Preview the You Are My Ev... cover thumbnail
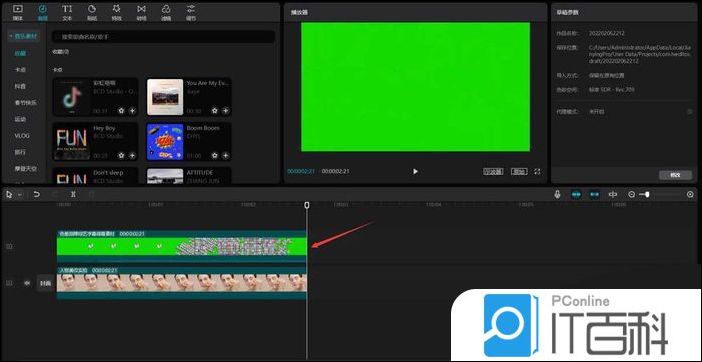Viewport: 702px width, 362px height. pos(165,97)
